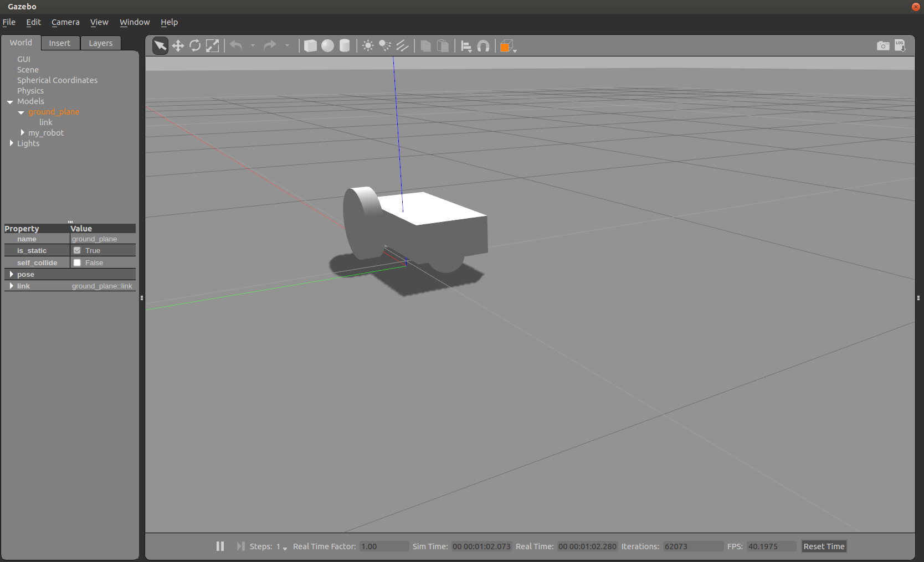Click the Value column header
This screenshot has width=924, height=562.
(x=102, y=229)
